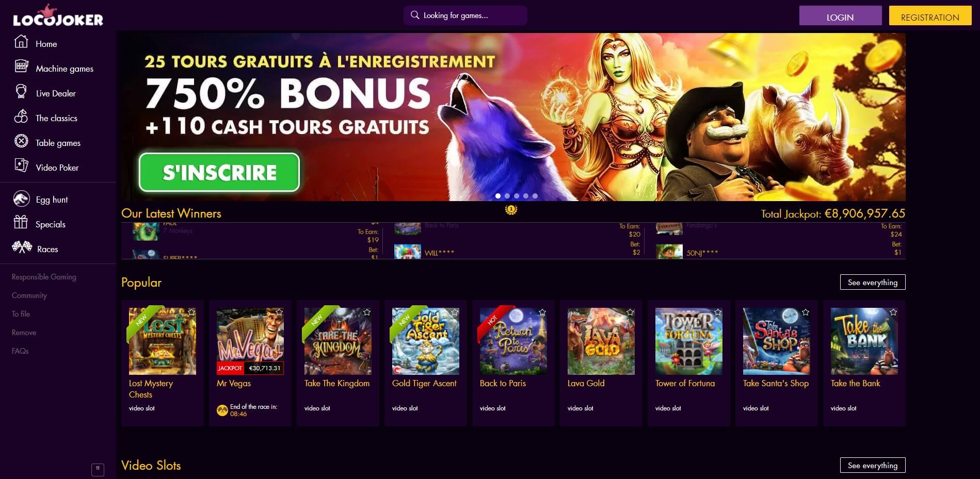This screenshot has width=980, height=479.
Task: Select the Live Dealer icon
Action: [x=21, y=92]
